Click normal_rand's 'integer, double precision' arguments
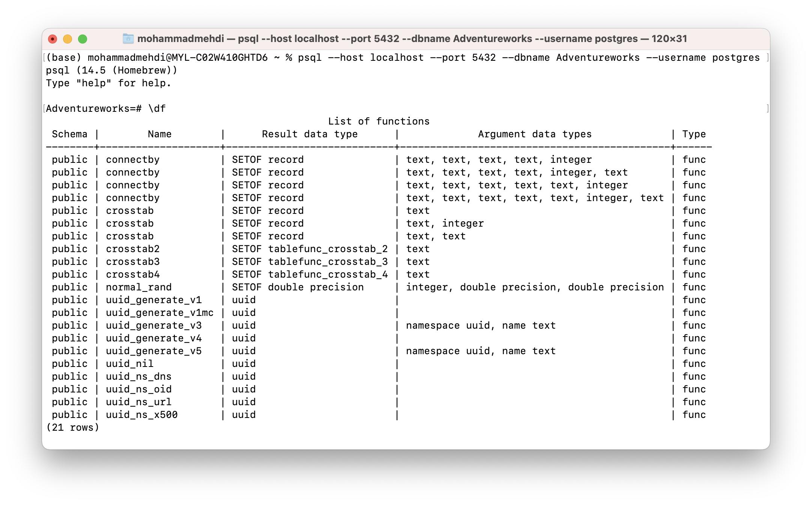Screen dimensions: 812x505 [x=535, y=287]
